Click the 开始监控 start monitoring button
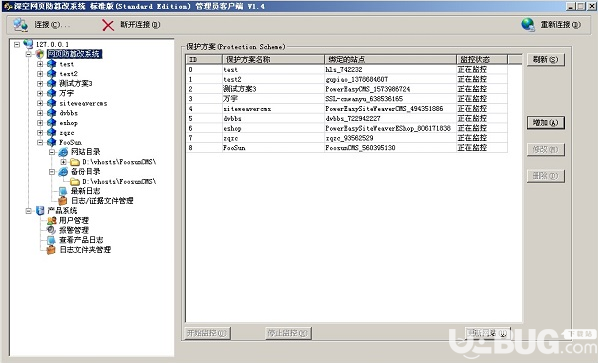 (208, 333)
